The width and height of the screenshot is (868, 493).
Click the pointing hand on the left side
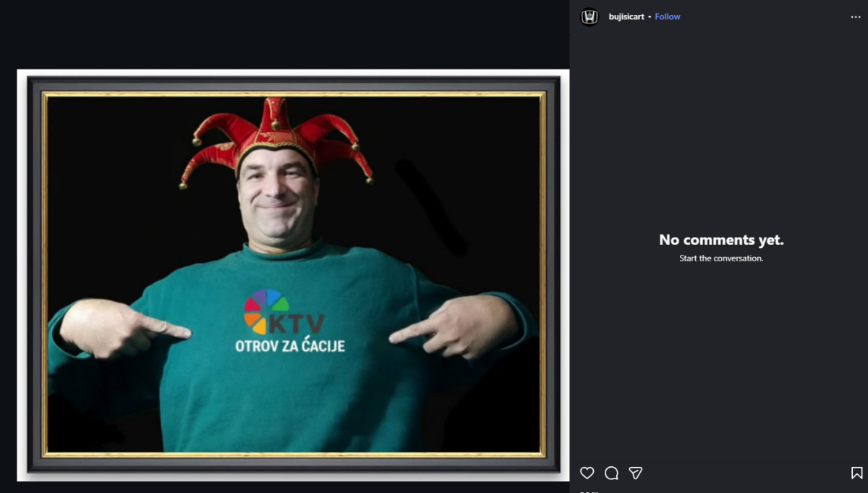click(123, 329)
